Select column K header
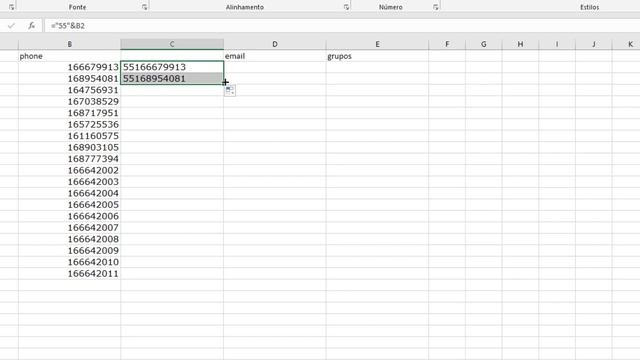Screen dimensions: 640x360 (627, 44)
